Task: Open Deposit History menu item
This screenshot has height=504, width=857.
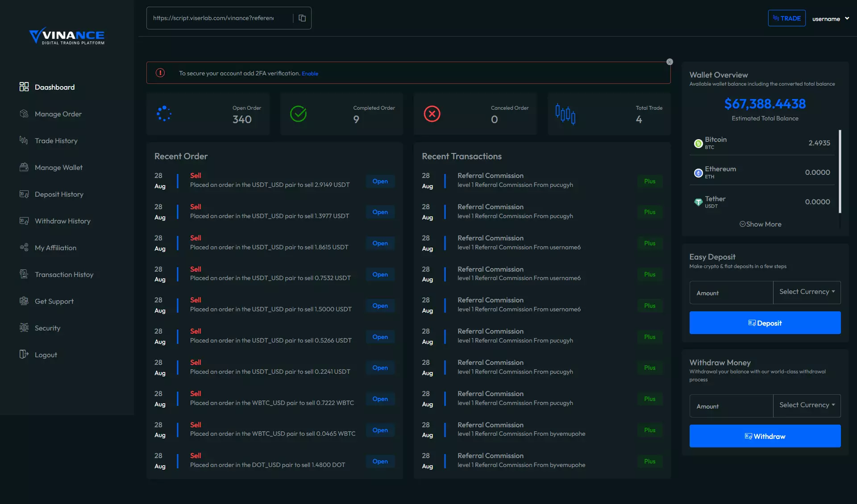Action: point(59,194)
